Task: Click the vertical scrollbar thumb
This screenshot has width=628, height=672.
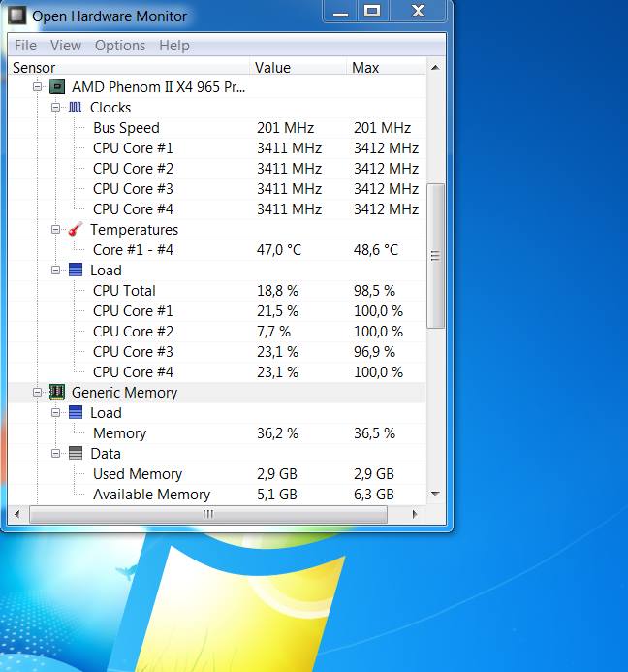Action: [x=436, y=256]
